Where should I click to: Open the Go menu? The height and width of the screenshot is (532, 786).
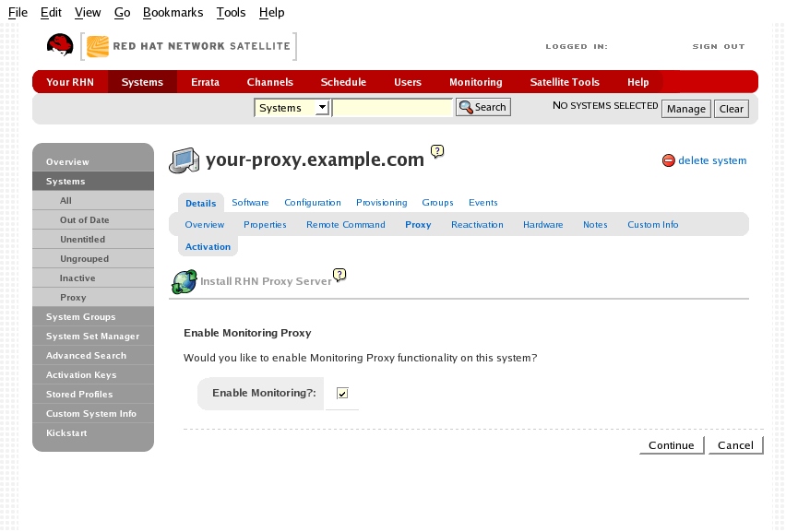pyautogui.click(x=122, y=12)
